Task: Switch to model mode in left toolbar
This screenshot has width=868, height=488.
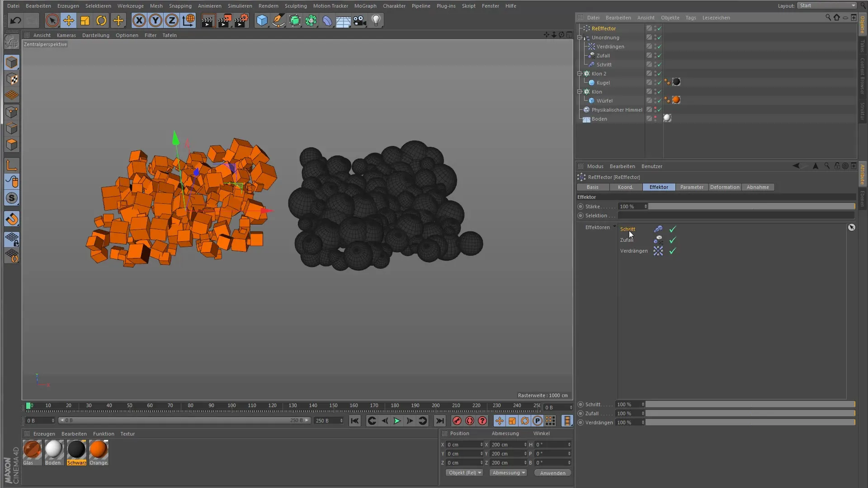Action: (x=12, y=62)
